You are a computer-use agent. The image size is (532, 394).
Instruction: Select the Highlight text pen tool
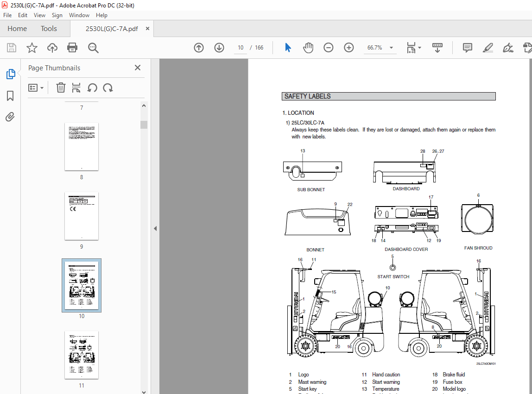click(x=488, y=48)
